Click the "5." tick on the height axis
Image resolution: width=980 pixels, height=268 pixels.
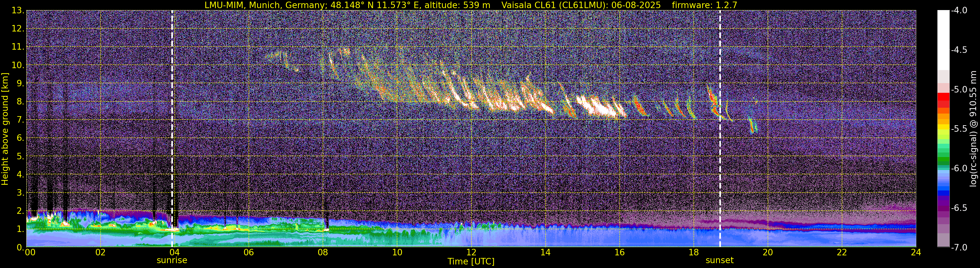pos(20,156)
